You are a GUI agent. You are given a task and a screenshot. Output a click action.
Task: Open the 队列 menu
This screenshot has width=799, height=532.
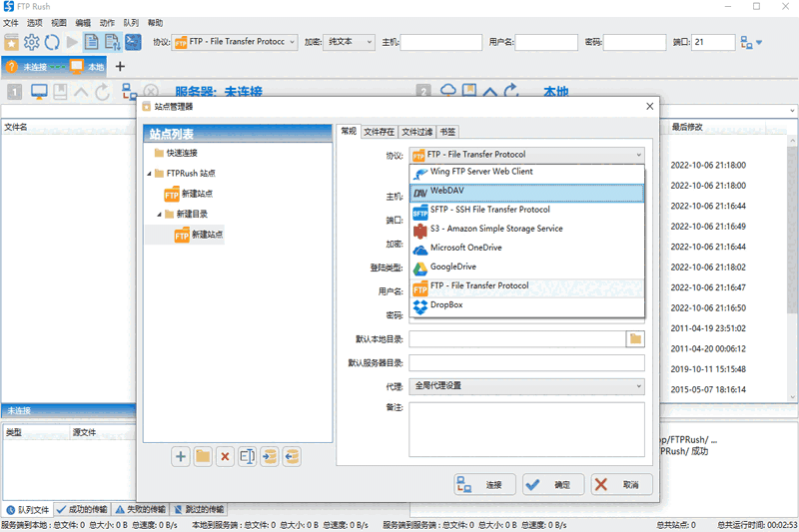131,23
